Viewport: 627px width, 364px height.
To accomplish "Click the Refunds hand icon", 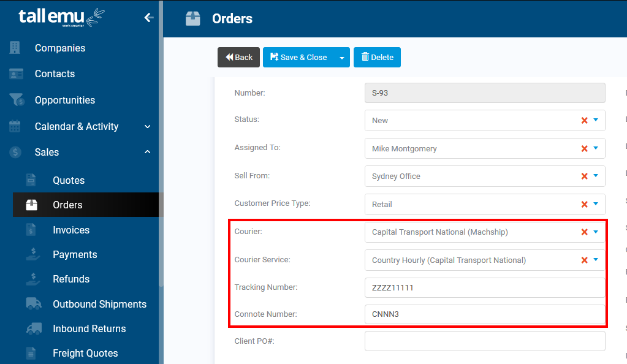I will pyautogui.click(x=32, y=279).
